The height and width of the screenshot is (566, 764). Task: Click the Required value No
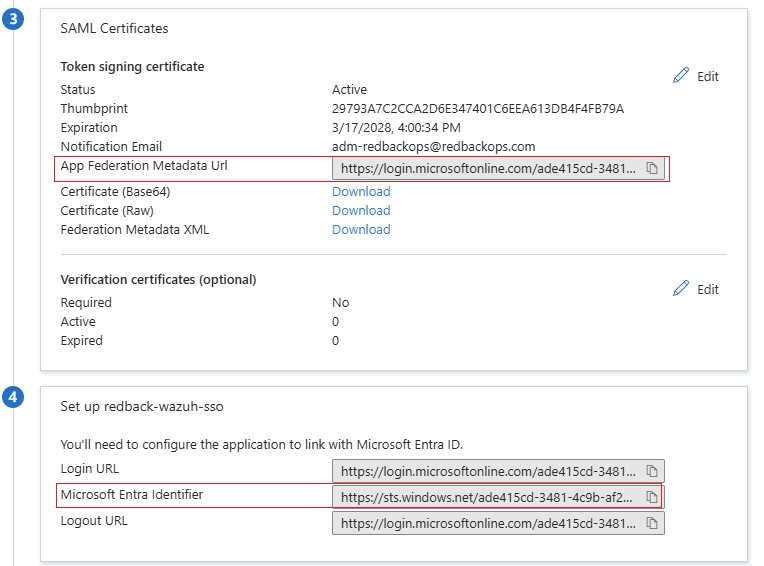(x=341, y=302)
